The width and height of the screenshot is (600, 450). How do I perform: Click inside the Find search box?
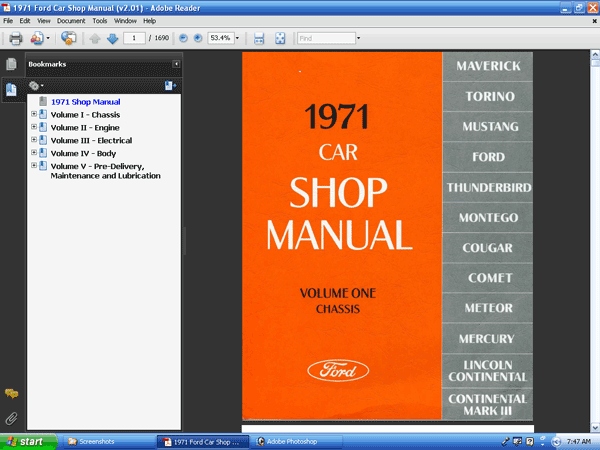point(326,38)
